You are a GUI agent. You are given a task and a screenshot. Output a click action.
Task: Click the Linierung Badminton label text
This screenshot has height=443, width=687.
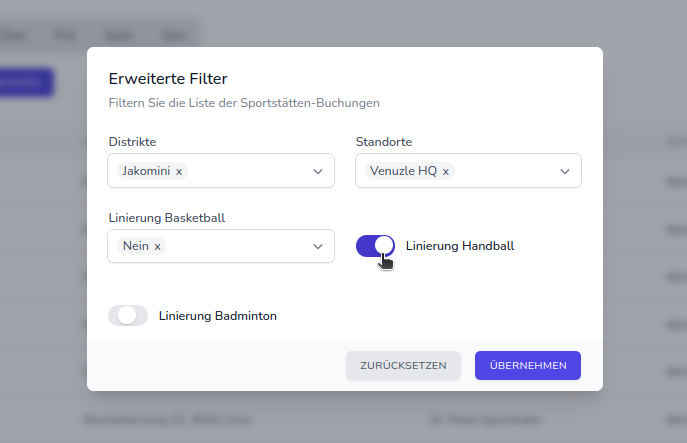coord(217,316)
